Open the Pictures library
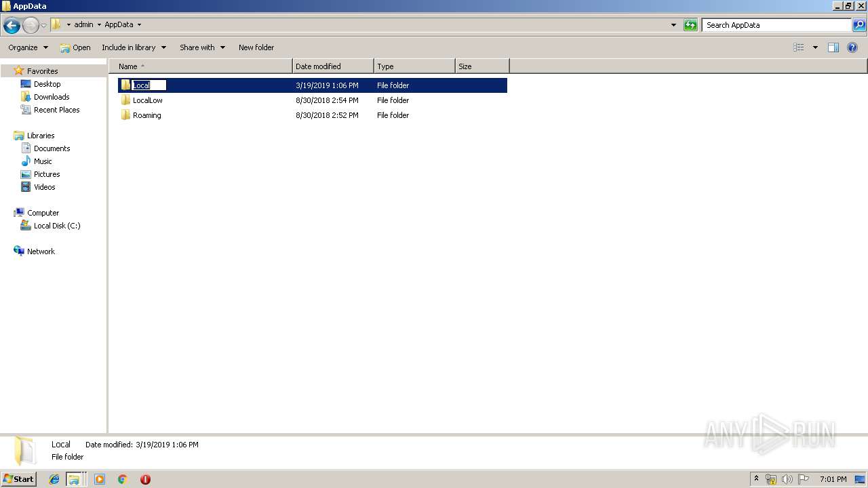This screenshot has height=488, width=868. point(47,174)
